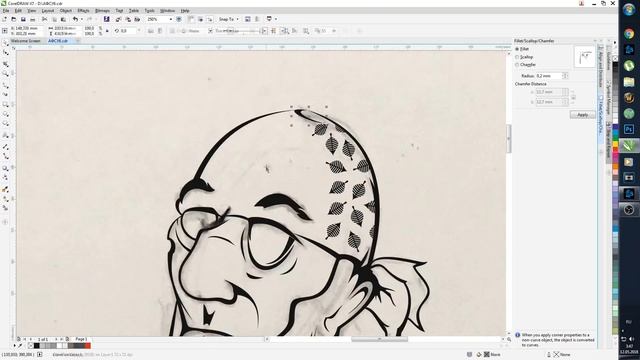
Task: Pick the red swatch in document palette
Action: point(88,346)
